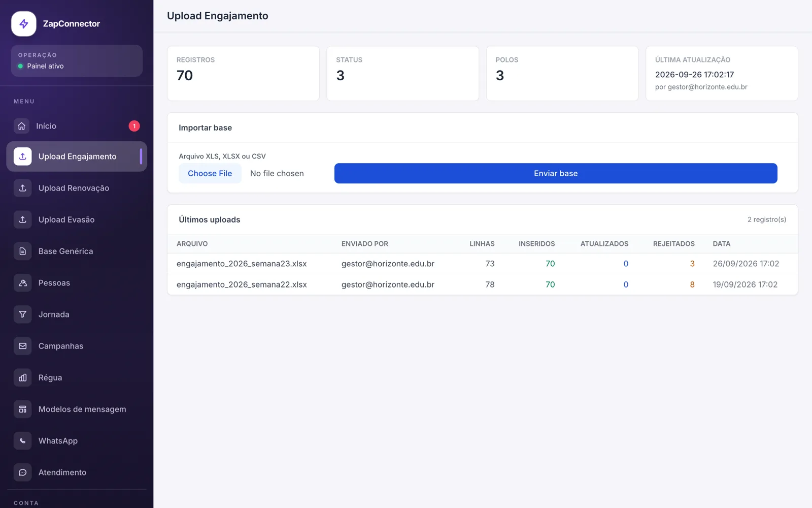Screen dimensions: 812x508
Task: Click the timestamp 2026-09-26 17:02:17
Action: tap(694, 75)
